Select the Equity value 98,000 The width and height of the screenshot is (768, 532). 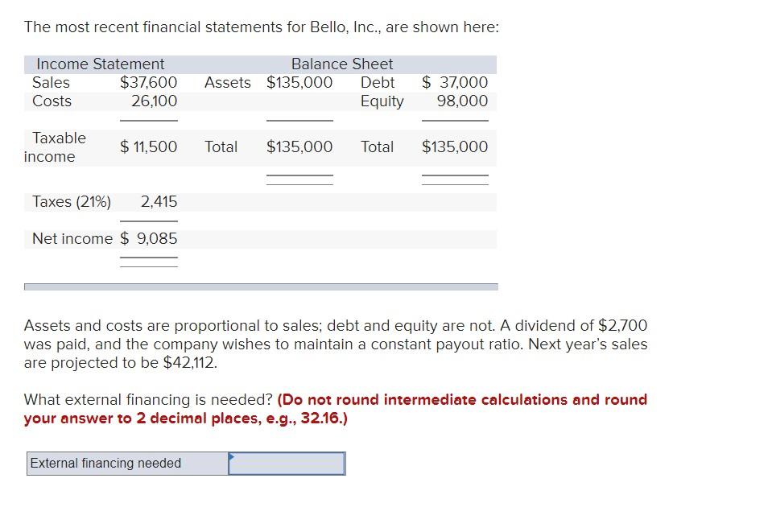[x=469, y=101]
